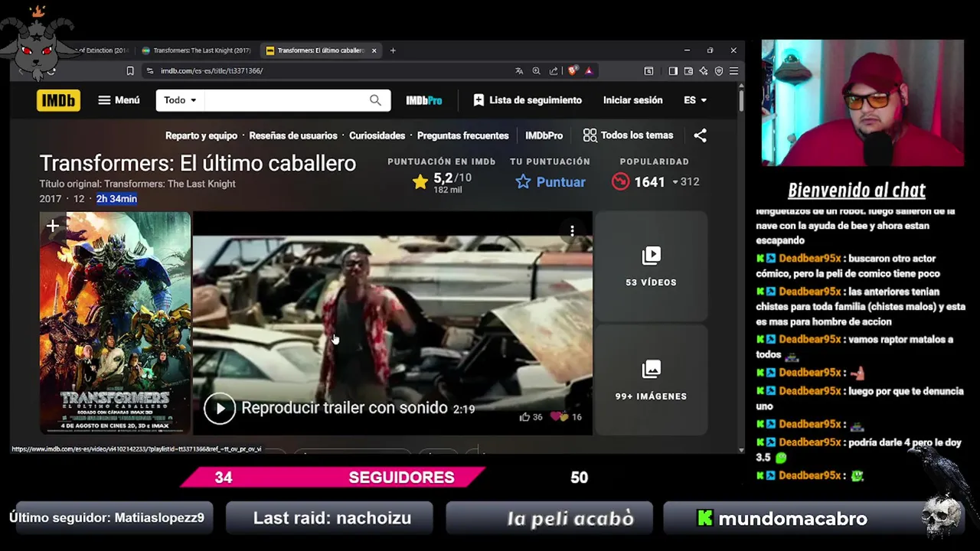Click the trailer heart reaction icon
This screenshot has width=980, height=551.
click(560, 417)
